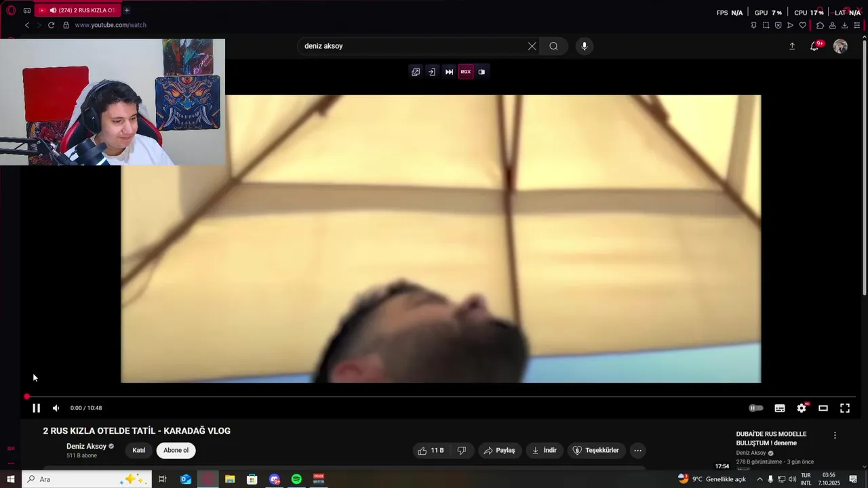The height and width of the screenshot is (488, 868).
Task: Open Task View on taskbar
Action: [x=163, y=479]
